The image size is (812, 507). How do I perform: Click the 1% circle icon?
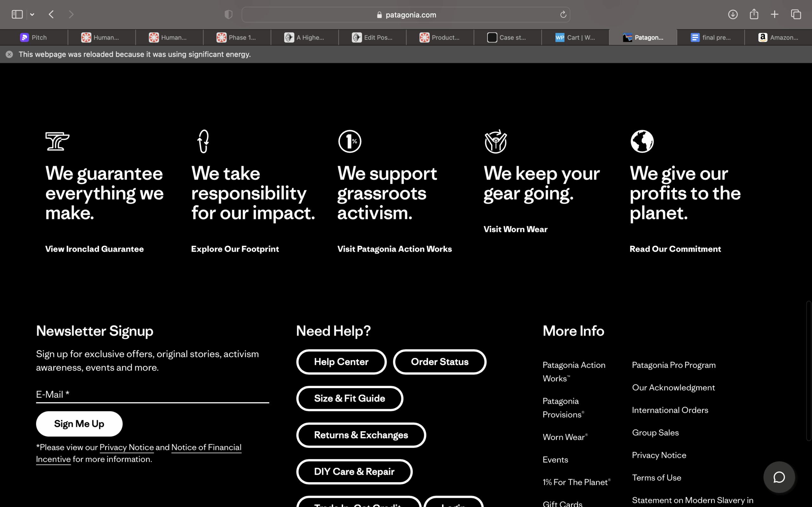pyautogui.click(x=350, y=141)
